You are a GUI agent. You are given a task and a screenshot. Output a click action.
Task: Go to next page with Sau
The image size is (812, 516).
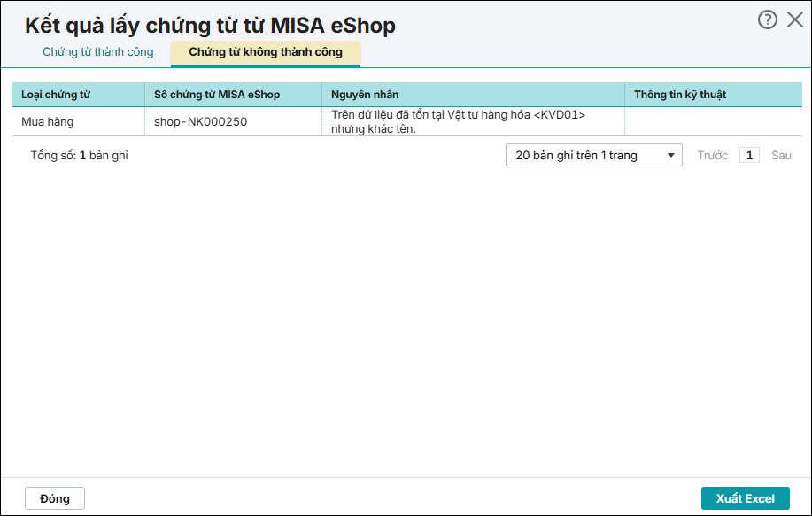pyautogui.click(x=781, y=156)
